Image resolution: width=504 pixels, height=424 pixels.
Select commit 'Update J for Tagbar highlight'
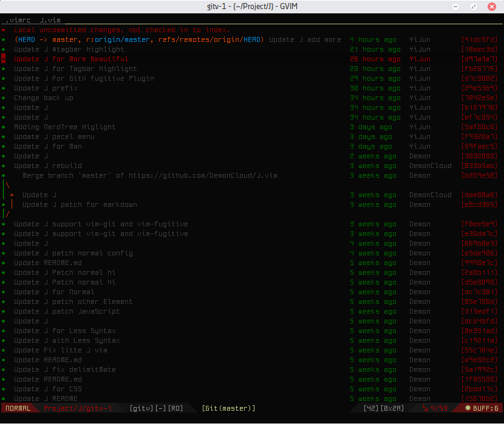coord(75,69)
